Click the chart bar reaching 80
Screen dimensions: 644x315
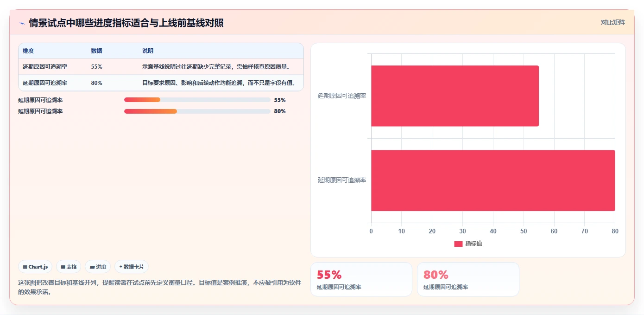coord(493,180)
